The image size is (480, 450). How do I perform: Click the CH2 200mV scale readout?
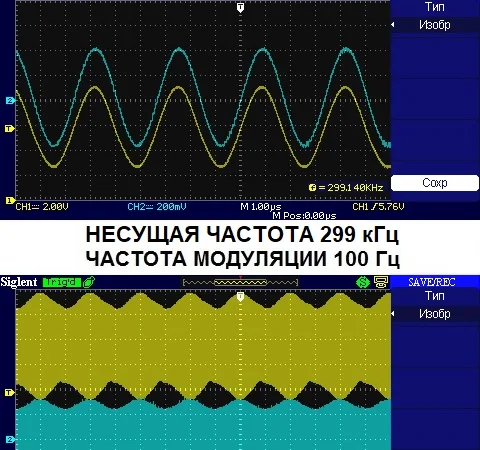click(x=157, y=207)
